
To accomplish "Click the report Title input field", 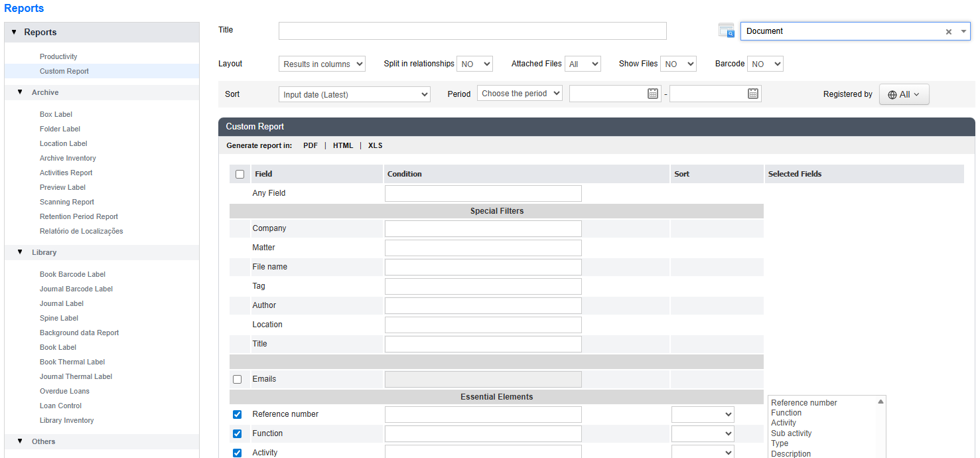I will click(472, 31).
